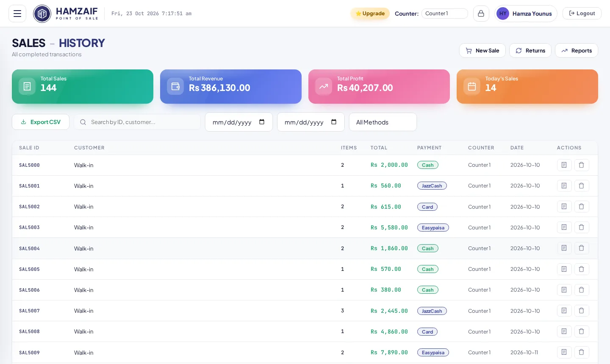Click the Card badge for SAL5008
Image resolution: width=610 pixels, height=364 pixels.
click(427, 332)
